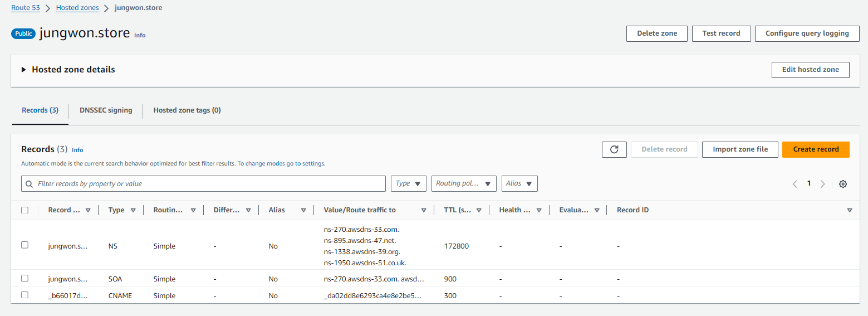Sort by Alias column arrow
The width and height of the screenshot is (868, 316).
[x=303, y=210]
